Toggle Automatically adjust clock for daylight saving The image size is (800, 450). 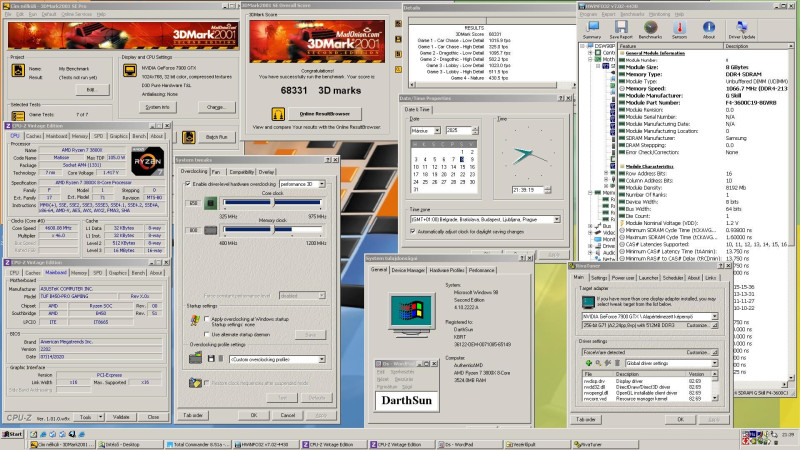[413, 232]
